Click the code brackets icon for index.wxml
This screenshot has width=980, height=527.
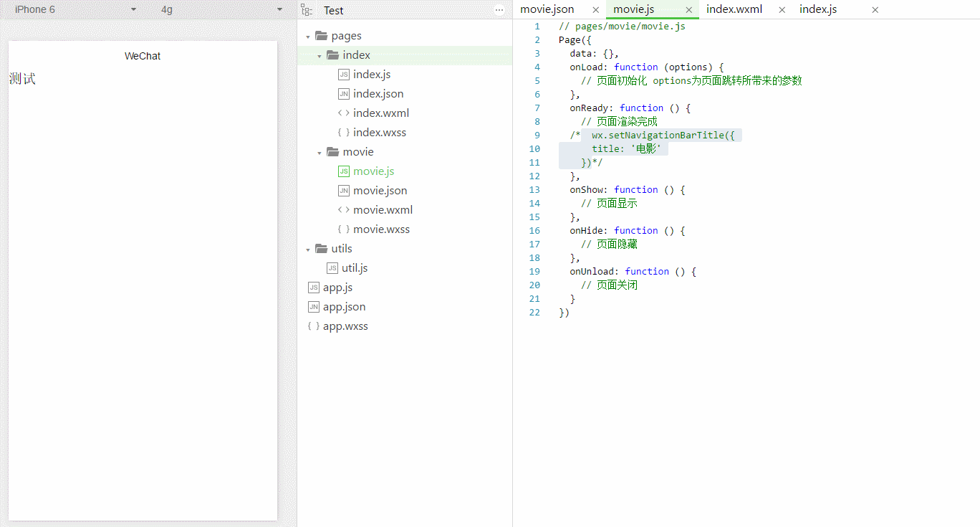point(344,113)
